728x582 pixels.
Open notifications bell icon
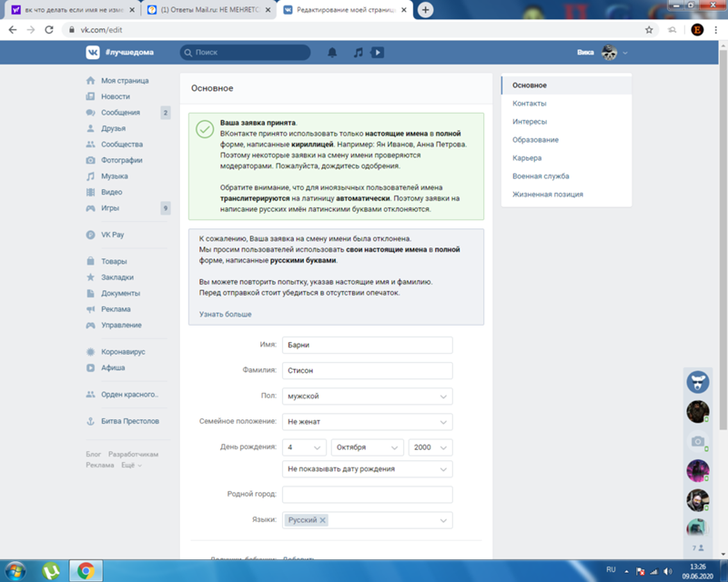pyautogui.click(x=332, y=53)
